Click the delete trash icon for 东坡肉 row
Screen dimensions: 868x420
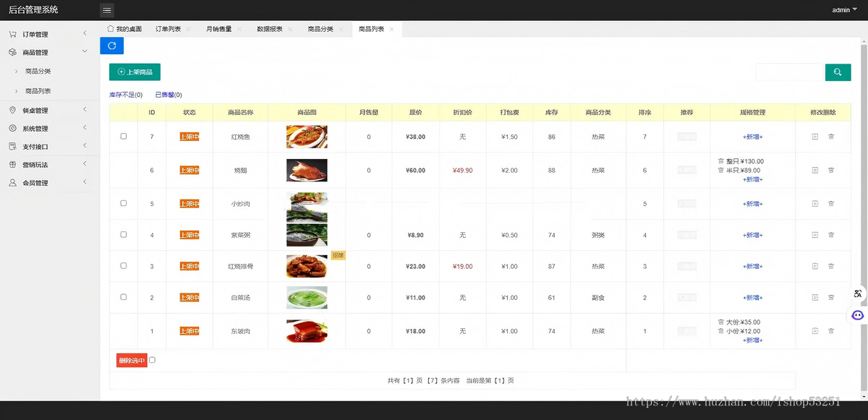[x=831, y=331]
